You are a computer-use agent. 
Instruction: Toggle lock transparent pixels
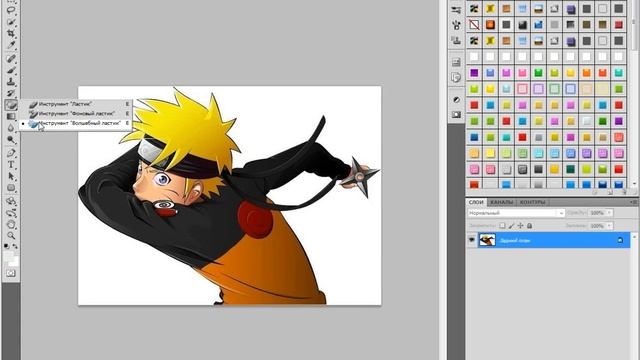pos(502,226)
